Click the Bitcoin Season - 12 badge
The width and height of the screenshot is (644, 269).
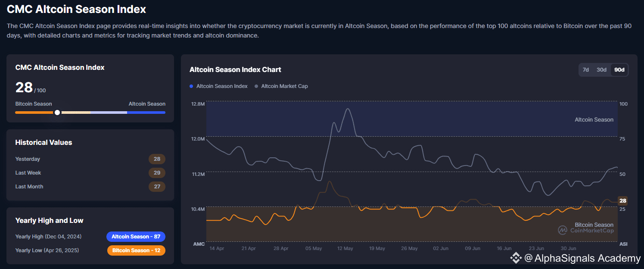click(x=136, y=250)
